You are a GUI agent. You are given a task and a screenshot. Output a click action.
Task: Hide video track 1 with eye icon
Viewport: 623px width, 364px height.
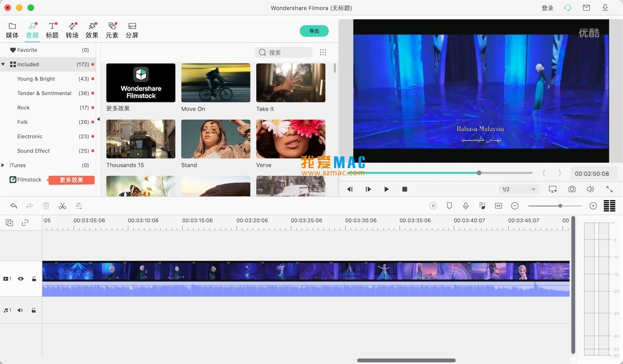(x=21, y=279)
